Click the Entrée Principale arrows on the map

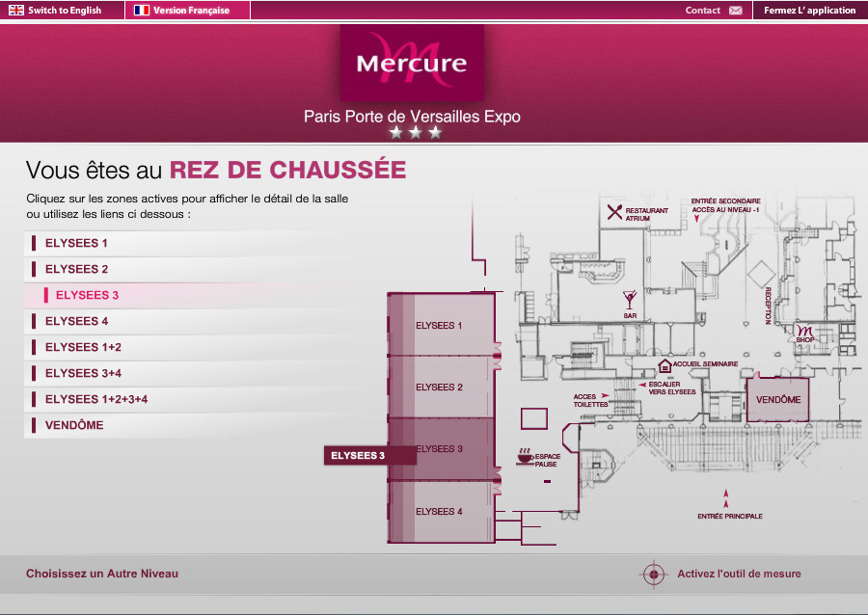point(725,498)
